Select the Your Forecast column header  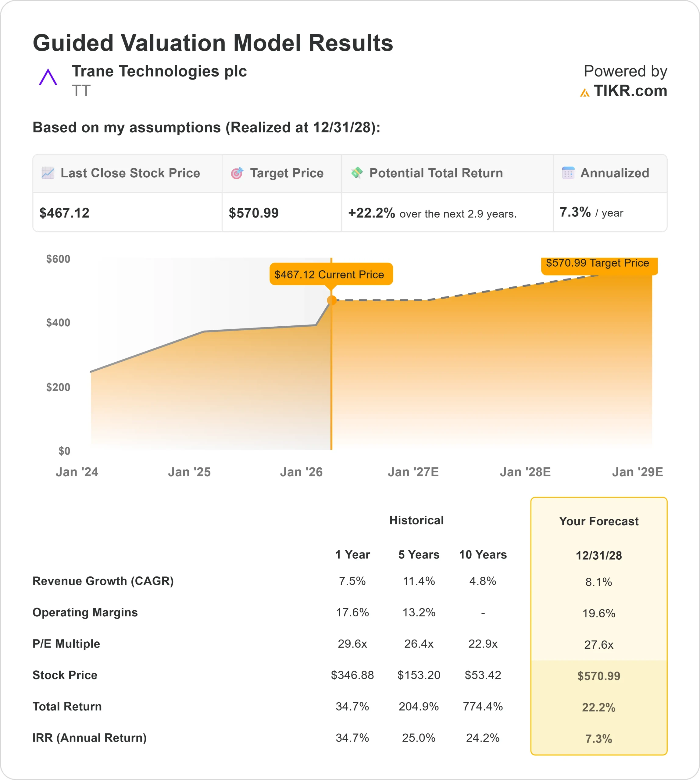pyautogui.click(x=599, y=521)
